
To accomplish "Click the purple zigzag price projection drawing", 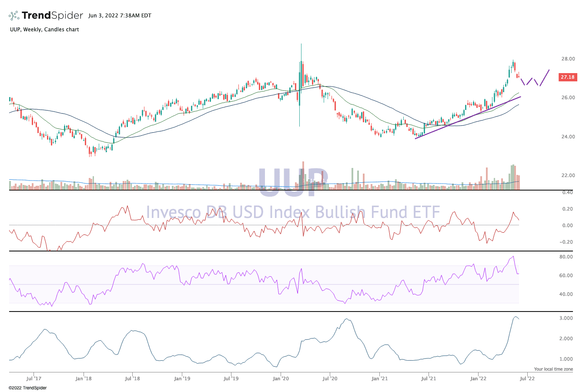I will pos(535,78).
